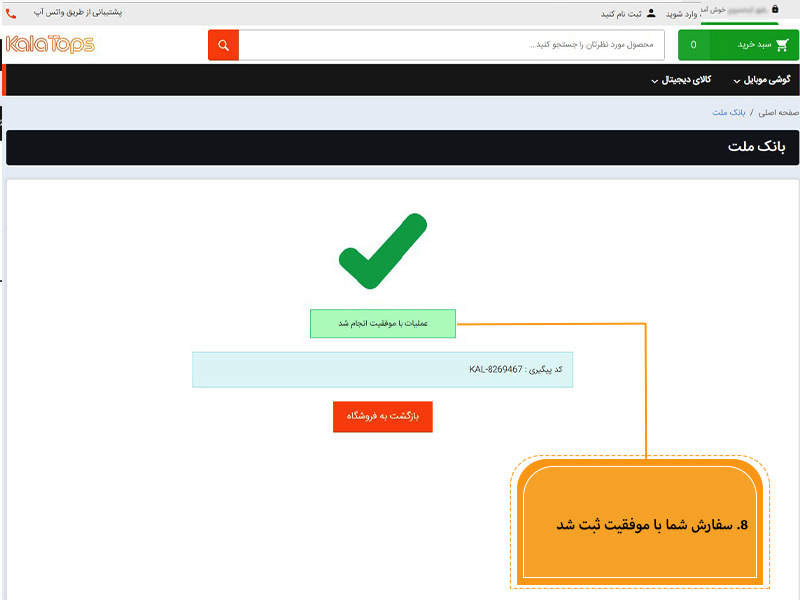
Task: Click the padlock icon in the top bar
Action: [x=774, y=9]
